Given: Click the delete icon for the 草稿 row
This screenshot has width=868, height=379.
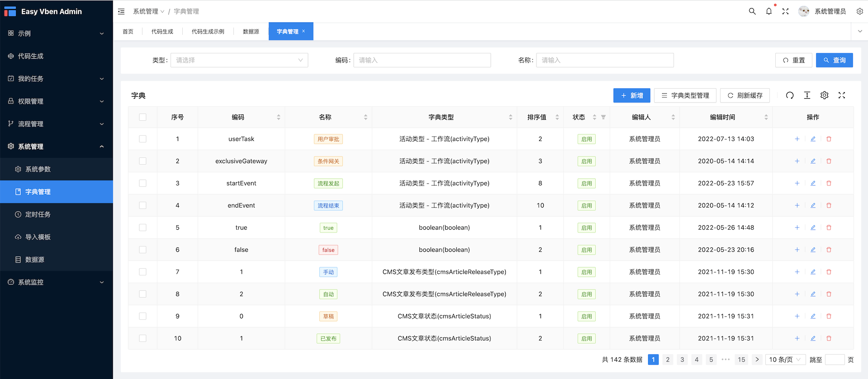Looking at the screenshot, I should pos(829,316).
